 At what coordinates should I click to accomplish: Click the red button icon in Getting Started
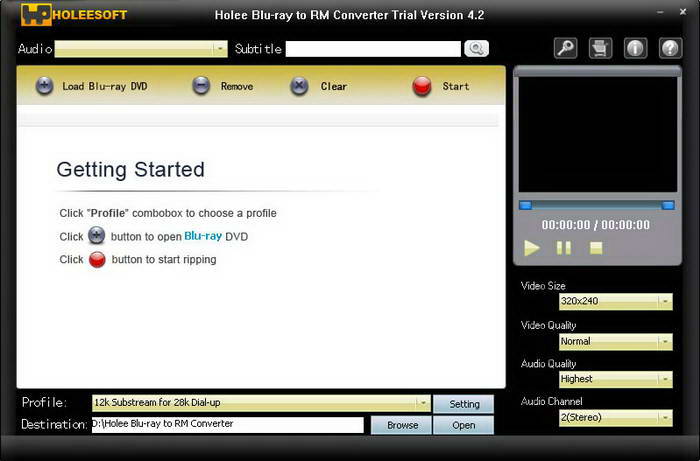tap(97, 259)
